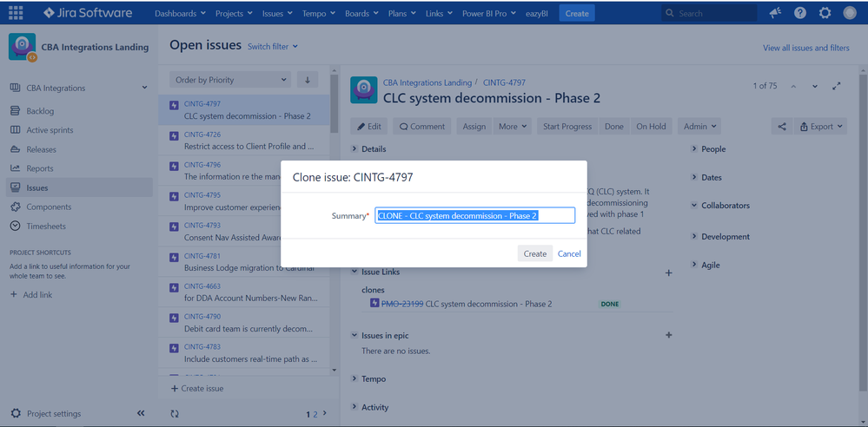This screenshot has width=868, height=427.
Task: Click the Assign button
Action: click(474, 126)
